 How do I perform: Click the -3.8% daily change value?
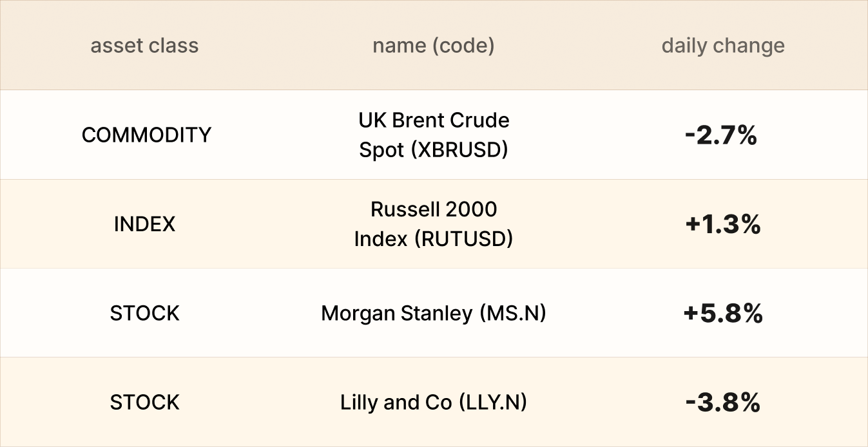pos(723,403)
